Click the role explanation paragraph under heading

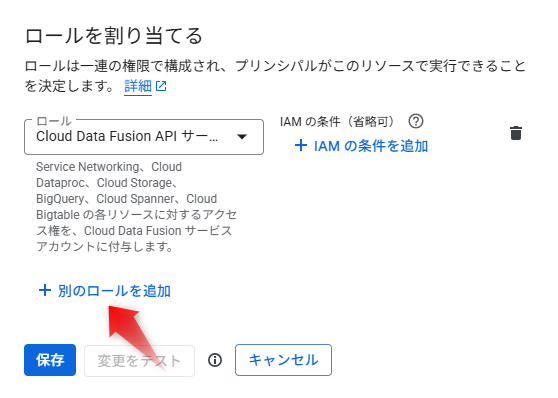(275, 76)
